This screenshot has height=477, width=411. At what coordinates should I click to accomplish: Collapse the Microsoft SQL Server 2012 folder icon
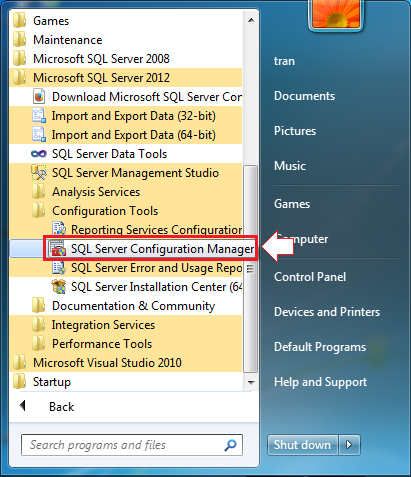tap(20, 78)
